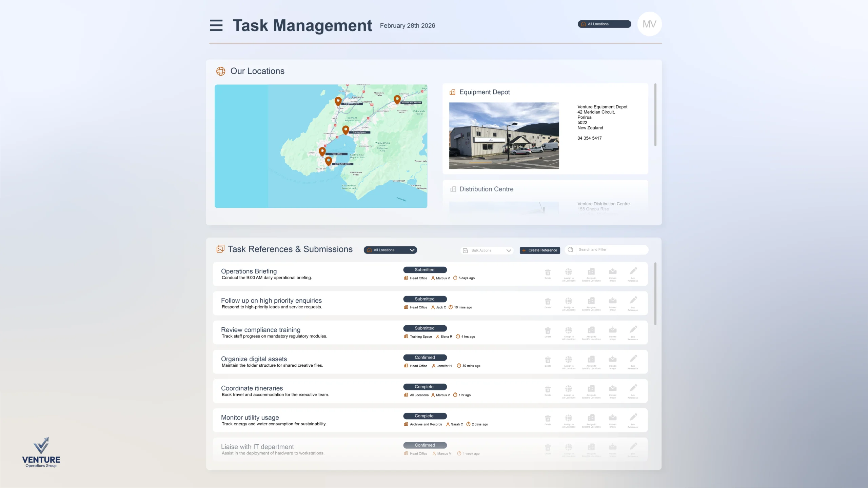The height and width of the screenshot is (488, 868).
Task: Open the Distribution Centre location card title
Action: tap(486, 189)
